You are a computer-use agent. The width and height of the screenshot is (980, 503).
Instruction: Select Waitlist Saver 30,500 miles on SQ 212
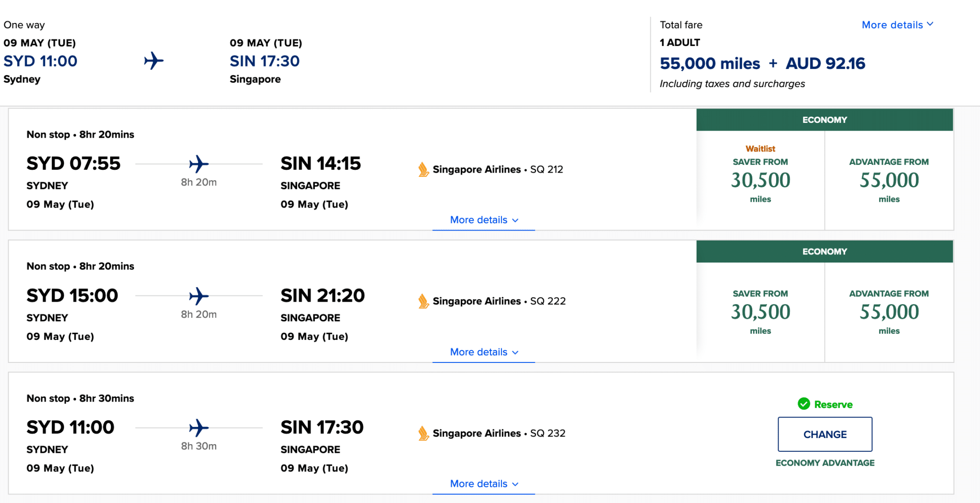click(760, 180)
